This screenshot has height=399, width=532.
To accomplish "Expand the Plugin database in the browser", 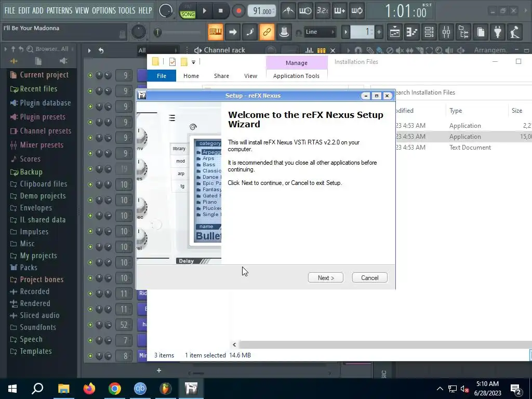I will [x=45, y=103].
